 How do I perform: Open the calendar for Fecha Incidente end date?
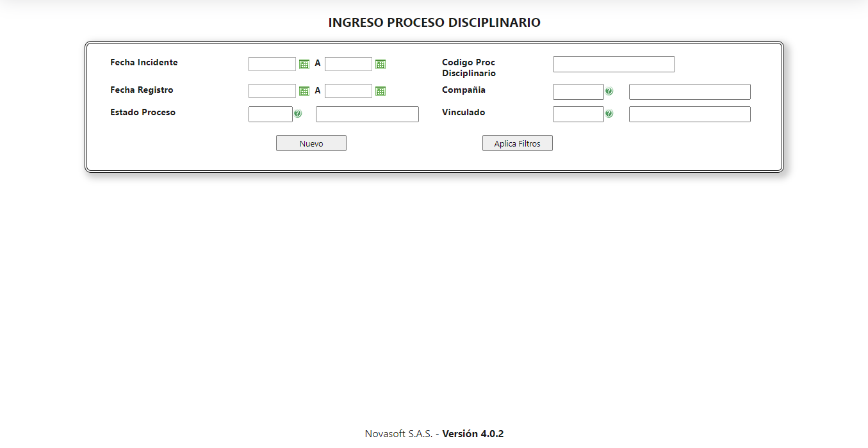point(381,63)
